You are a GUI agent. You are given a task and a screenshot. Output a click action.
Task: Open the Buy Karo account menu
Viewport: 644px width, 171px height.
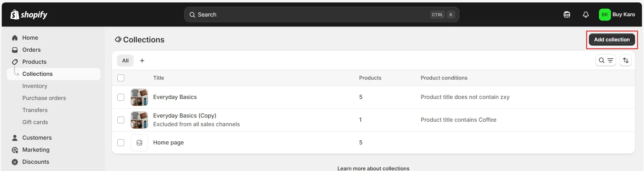[617, 14]
